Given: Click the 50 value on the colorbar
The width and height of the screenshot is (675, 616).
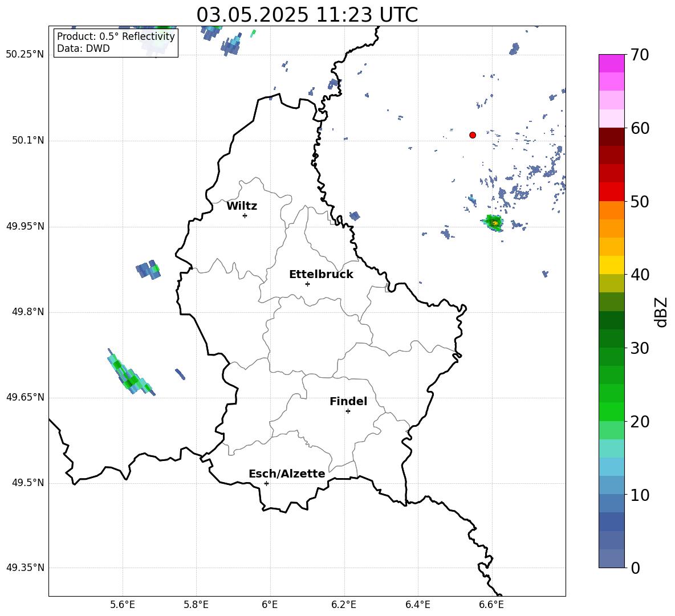Looking at the screenshot, I should pos(640,201).
